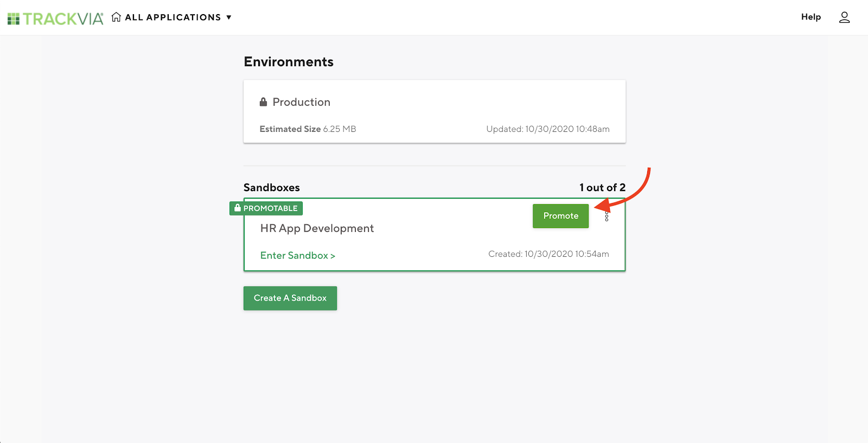Click the '1 out of 2' sandbox count
The image size is (868, 443).
(602, 188)
